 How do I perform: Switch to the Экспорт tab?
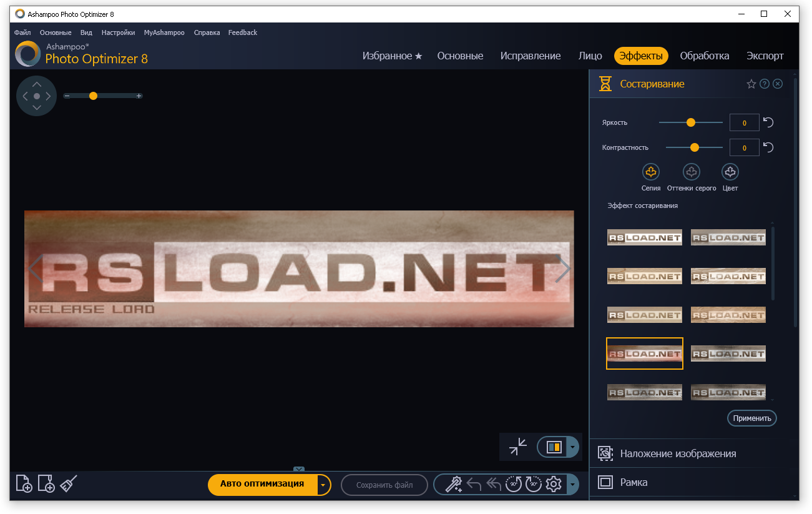point(765,56)
